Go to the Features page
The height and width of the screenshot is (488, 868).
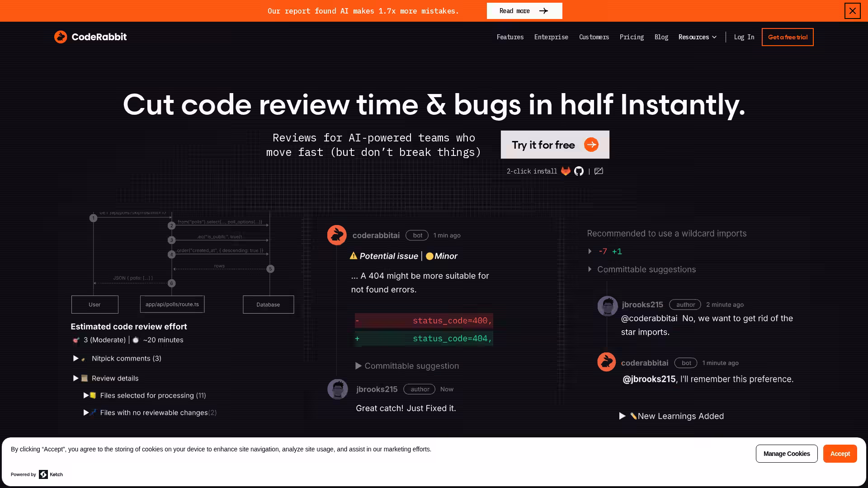[x=510, y=37]
